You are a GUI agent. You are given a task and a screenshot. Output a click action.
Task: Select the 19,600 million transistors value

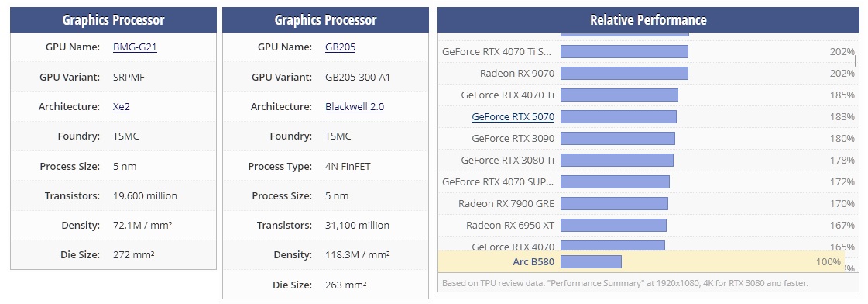click(145, 196)
